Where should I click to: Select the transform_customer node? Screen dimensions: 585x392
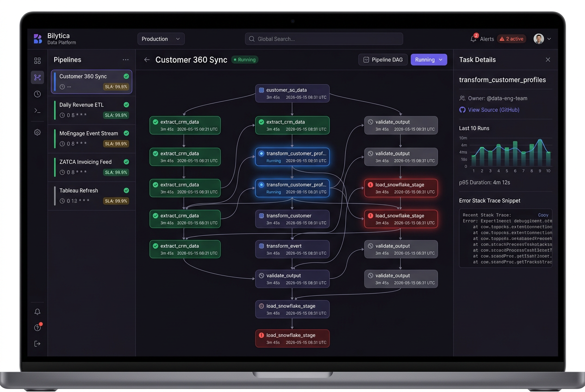click(292, 219)
